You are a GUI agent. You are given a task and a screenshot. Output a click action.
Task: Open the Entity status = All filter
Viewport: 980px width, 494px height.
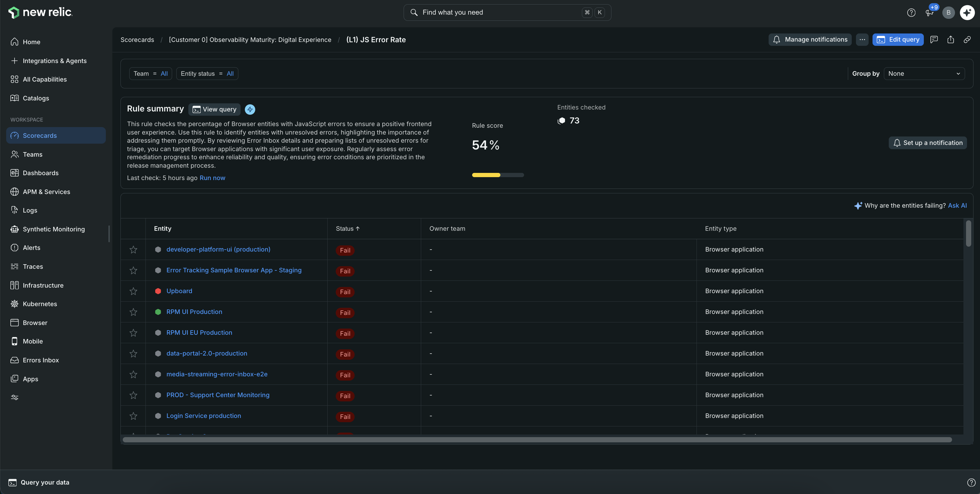point(207,73)
